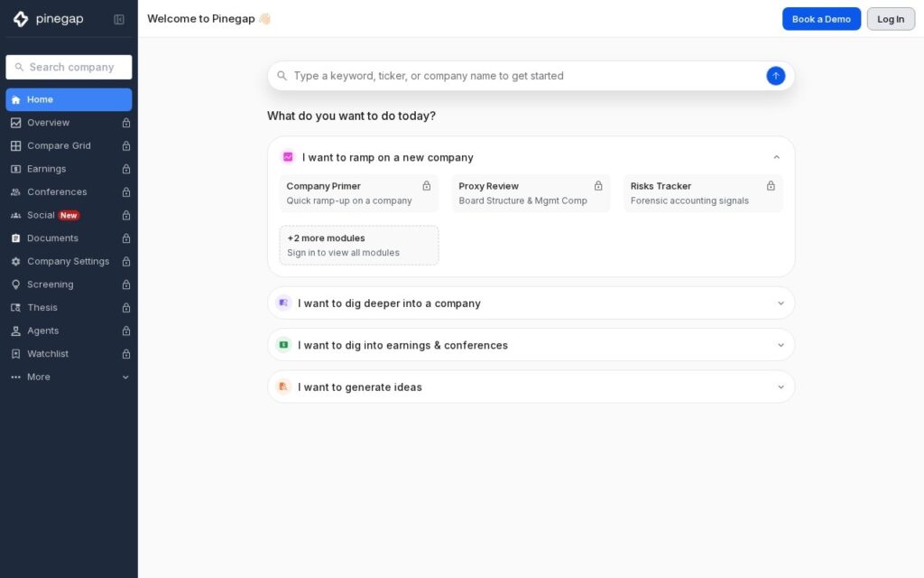Open the Conferences menu item
The height and width of the screenshot is (578, 924).
click(69, 192)
